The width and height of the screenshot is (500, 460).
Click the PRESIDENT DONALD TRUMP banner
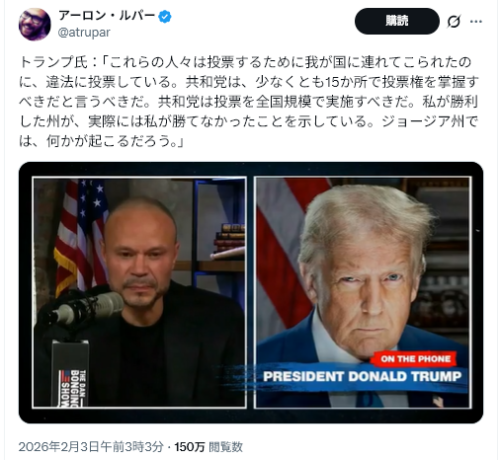[362, 377]
